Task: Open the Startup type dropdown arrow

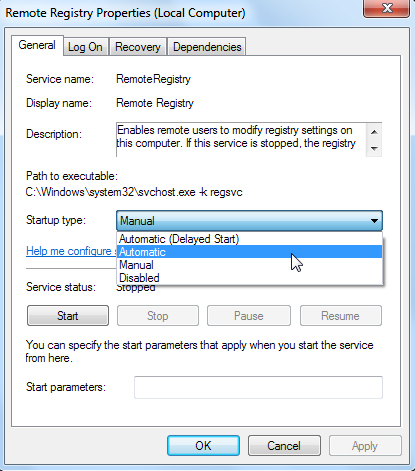Action: coord(374,221)
